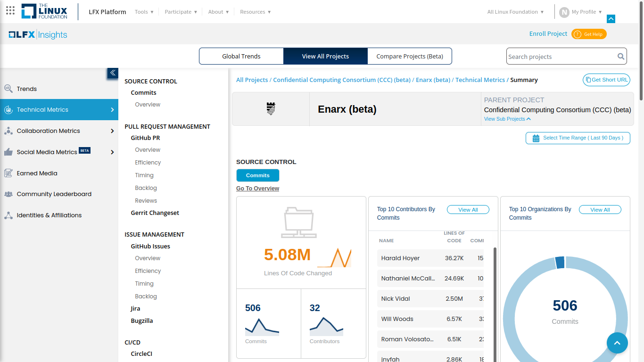Click the LFX Insights logo
The image size is (644, 362).
pos(38,34)
